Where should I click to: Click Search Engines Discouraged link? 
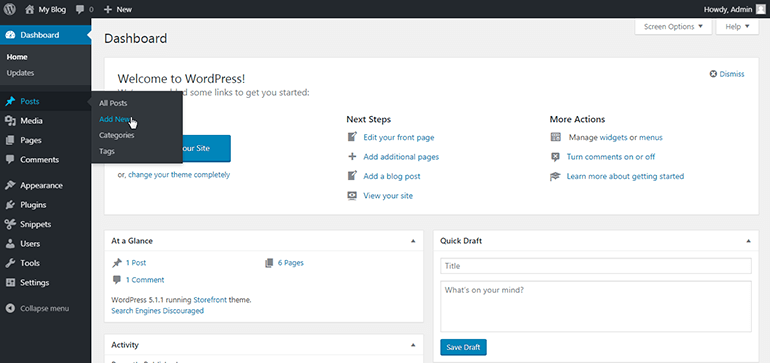(158, 310)
